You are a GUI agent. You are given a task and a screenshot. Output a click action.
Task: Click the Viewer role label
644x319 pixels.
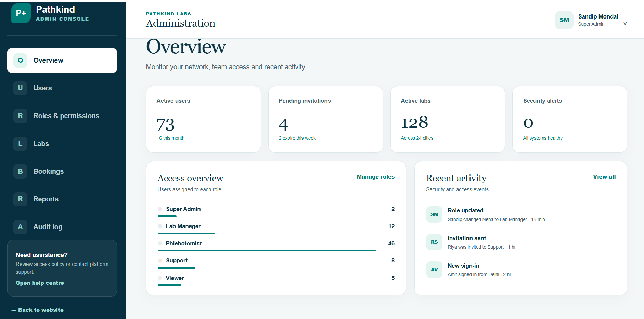[175, 278]
